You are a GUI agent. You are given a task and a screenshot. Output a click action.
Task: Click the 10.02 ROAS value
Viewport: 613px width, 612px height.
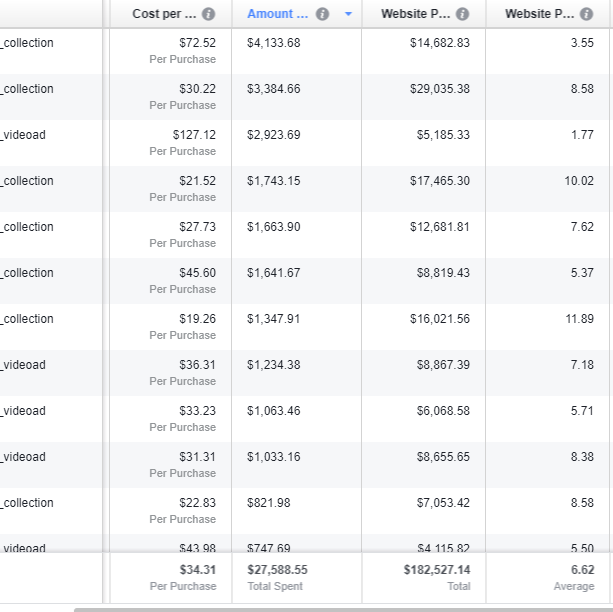[x=579, y=181]
